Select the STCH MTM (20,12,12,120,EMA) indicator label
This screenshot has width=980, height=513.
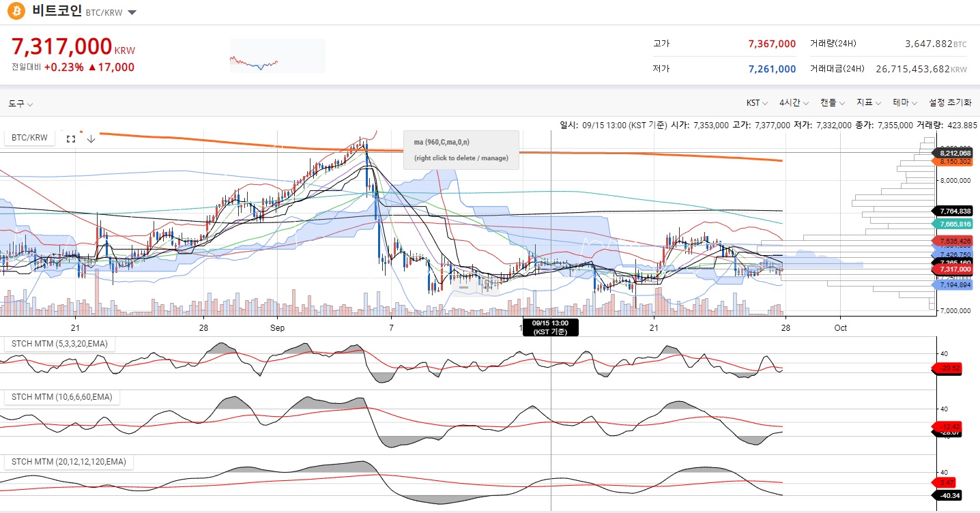(x=68, y=462)
